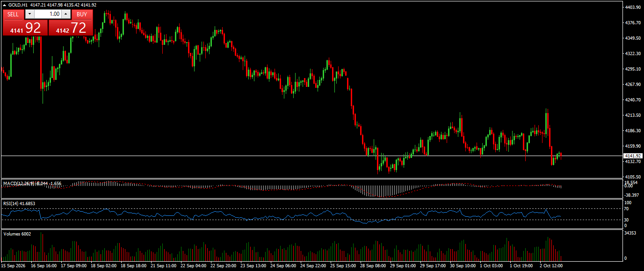Image resolution: width=644 pixels, height=271 pixels.
Task: Click the 4322.30 price axis label
Action: (x=632, y=54)
